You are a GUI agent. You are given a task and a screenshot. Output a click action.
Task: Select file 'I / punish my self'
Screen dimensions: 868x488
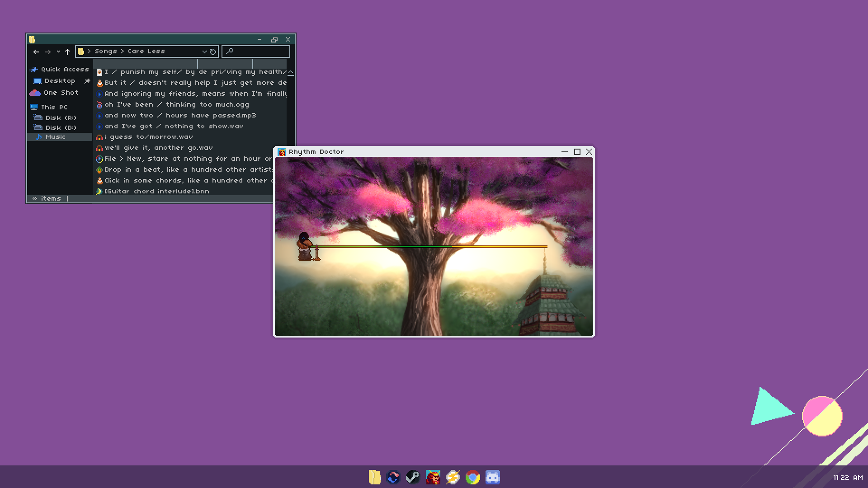coord(191,72)
